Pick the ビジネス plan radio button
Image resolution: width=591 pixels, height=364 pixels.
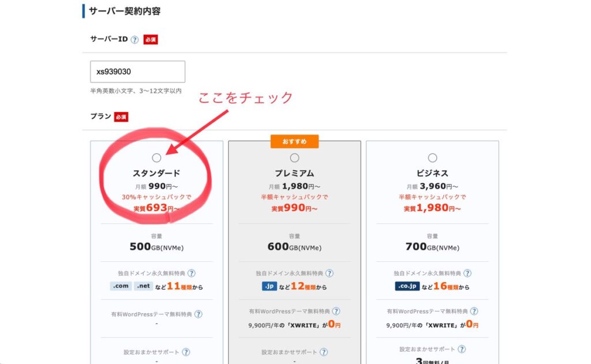tap(433, 158)
